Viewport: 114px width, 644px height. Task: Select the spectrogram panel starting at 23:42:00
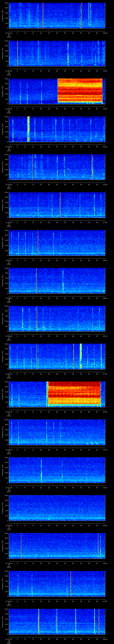(x=57, y=432)
